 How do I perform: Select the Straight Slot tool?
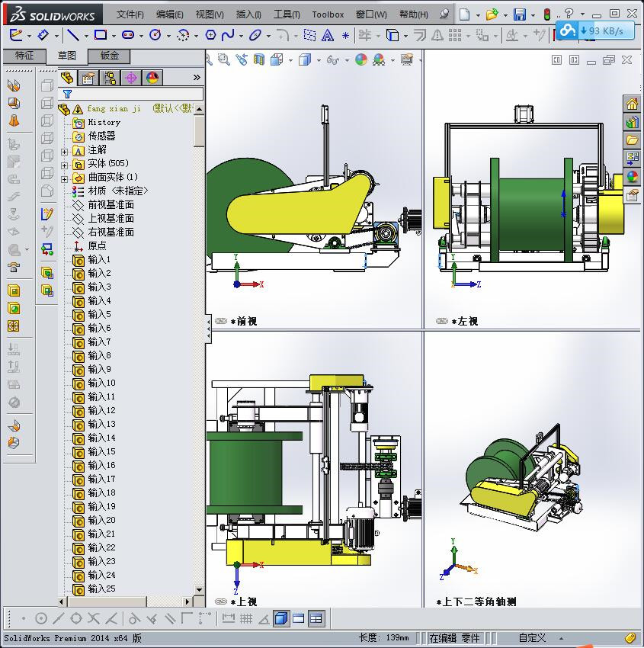[x=128, y=35]
